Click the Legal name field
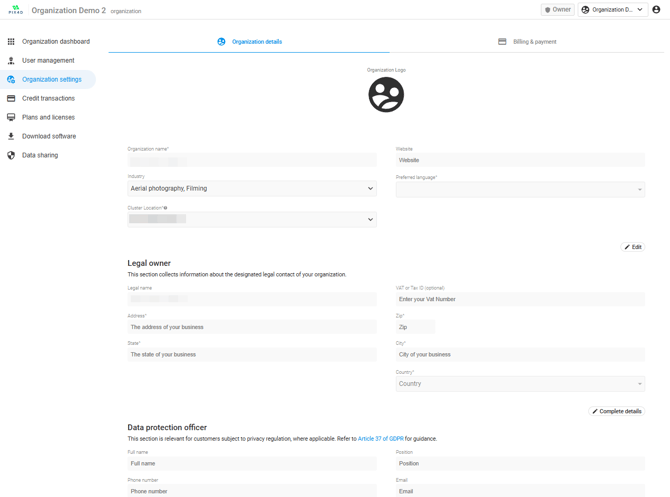 [252, 299]
